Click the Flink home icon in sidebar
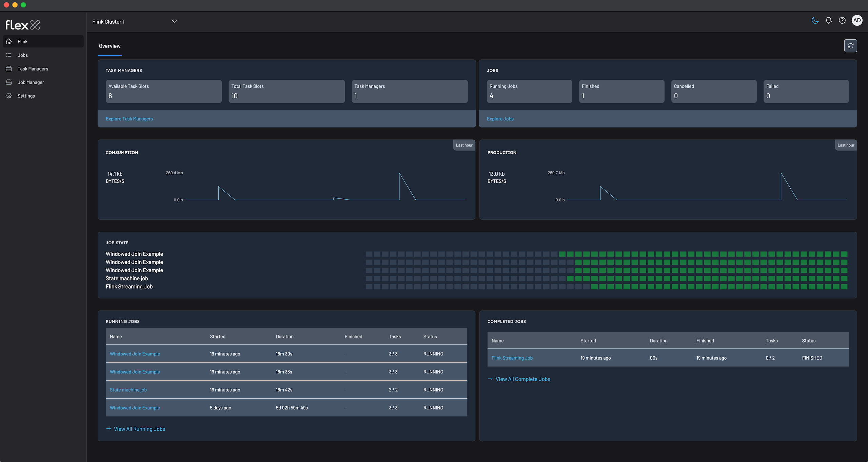Viewport: 868px width, 462px height. click(9, 41)
